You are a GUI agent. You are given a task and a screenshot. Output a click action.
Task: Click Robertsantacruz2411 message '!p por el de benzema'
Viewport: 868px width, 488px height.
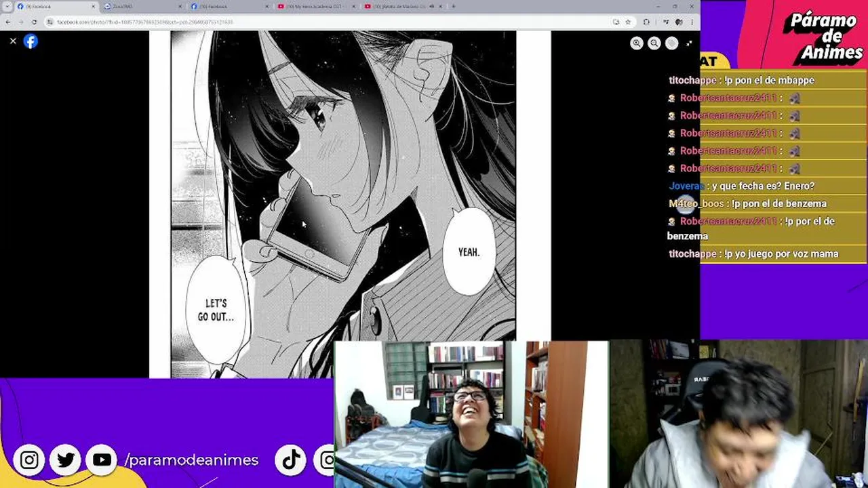pyautogui.click(x=751, y=228)
